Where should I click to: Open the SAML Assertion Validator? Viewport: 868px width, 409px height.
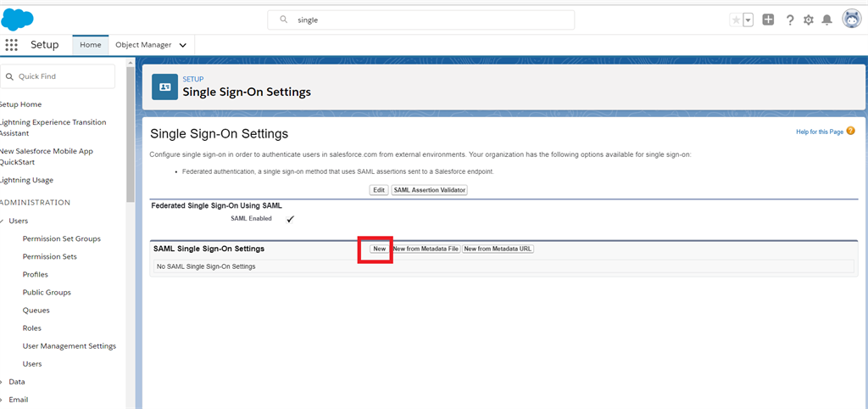pos(430,190)
